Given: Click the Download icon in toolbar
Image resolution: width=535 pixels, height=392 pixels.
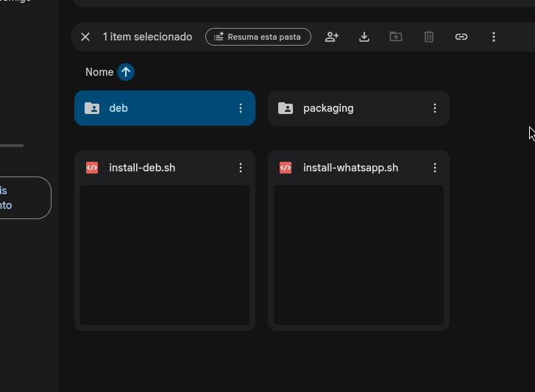Looking at the screenshot, I should [x=364, y=37].
